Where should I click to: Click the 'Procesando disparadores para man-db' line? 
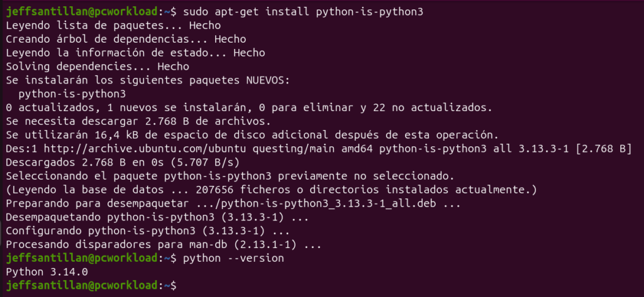164,246
